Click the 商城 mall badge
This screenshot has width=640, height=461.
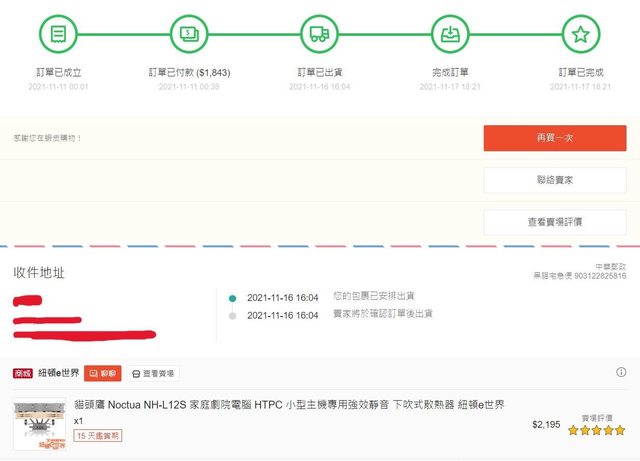click(23, 373)
